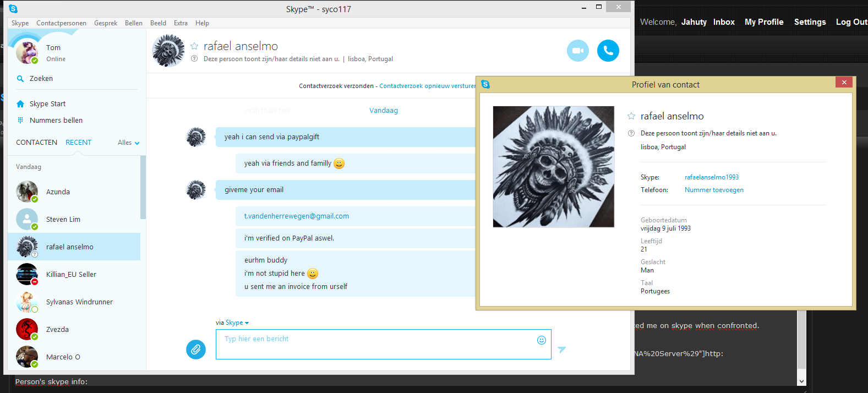The image size is (868, 393).
Task: Open the Help menu in Skype
Action: coord(202,23)
